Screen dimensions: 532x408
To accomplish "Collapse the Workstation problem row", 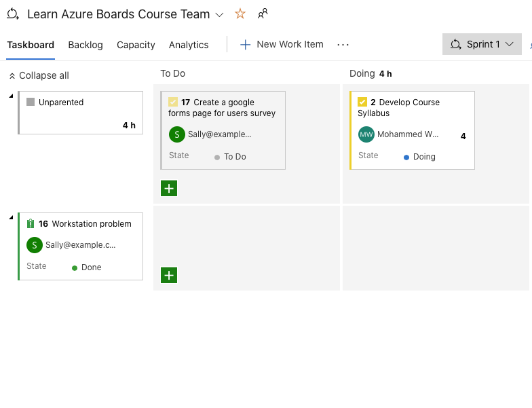I will click(11, 217).
